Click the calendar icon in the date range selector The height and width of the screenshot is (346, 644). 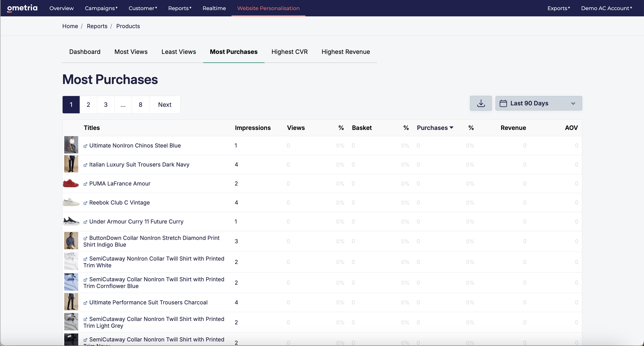click(503, 103)
